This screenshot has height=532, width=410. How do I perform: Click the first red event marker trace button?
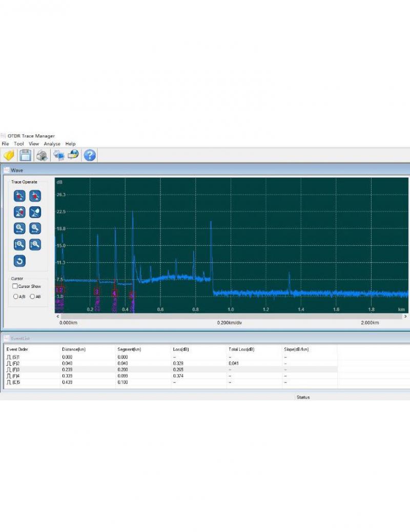19,196
